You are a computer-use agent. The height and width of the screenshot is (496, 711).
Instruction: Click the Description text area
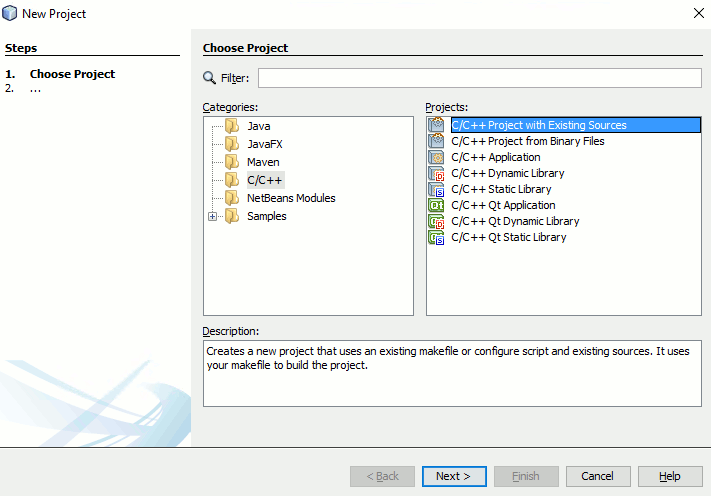coord(452,374)
